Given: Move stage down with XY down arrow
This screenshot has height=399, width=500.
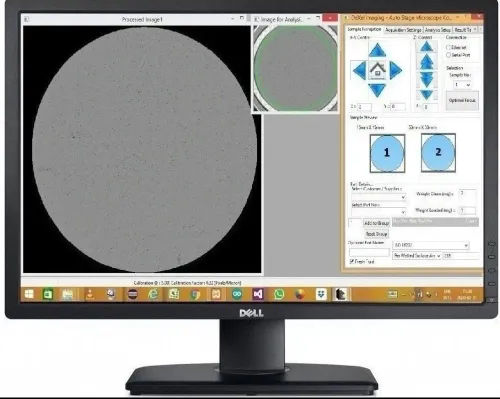Looking at the screenshot, I should (377, 90).
